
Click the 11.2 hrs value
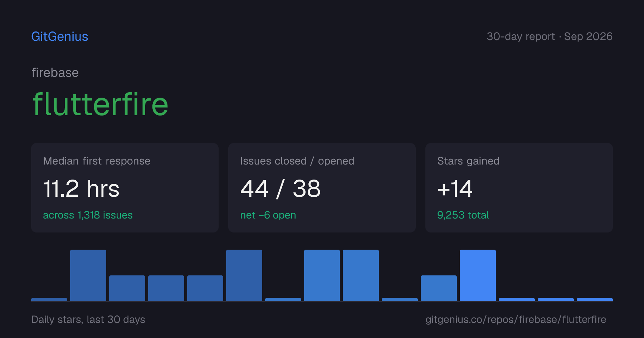81,188
